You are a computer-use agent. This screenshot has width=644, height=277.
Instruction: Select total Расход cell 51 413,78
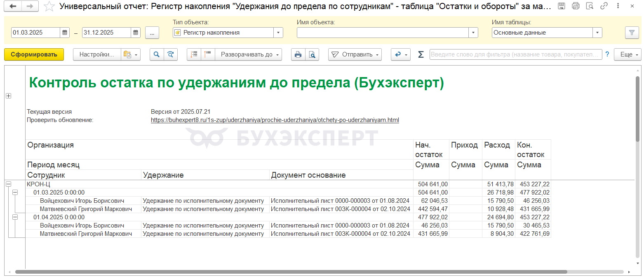click(x=499, y=184)
